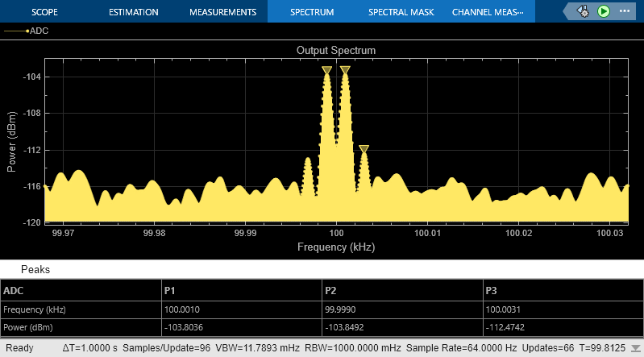
Task: Select the Spectrum tab
Action: click(x=314, y=12)
